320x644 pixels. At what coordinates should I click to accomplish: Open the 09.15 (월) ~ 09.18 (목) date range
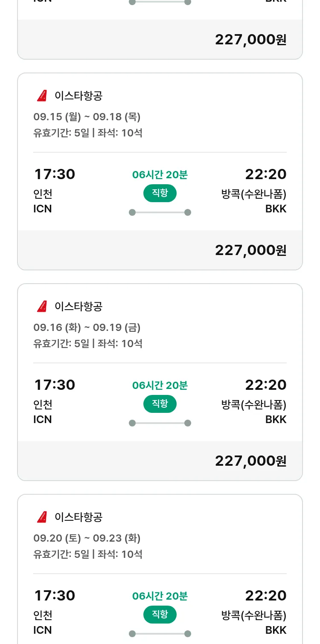(x=87, y=116)
